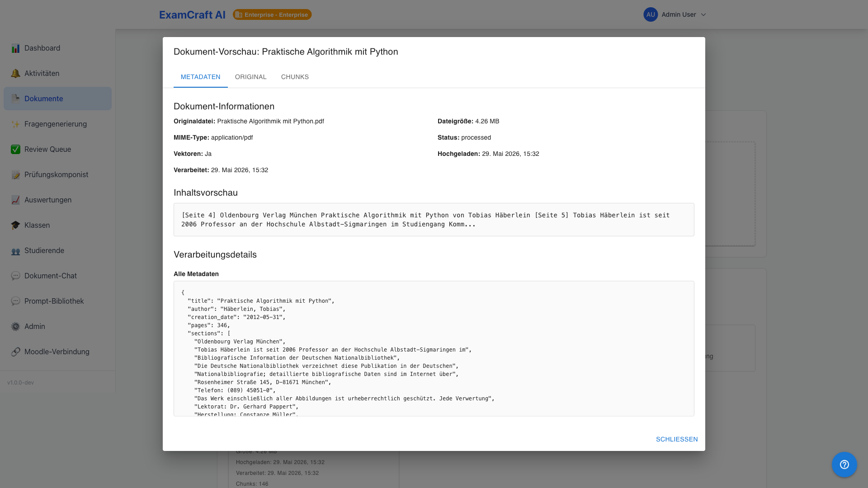Open the Dashboard chart icon
Viewport: 868px width, 488px height.
[x=15, y=48]
